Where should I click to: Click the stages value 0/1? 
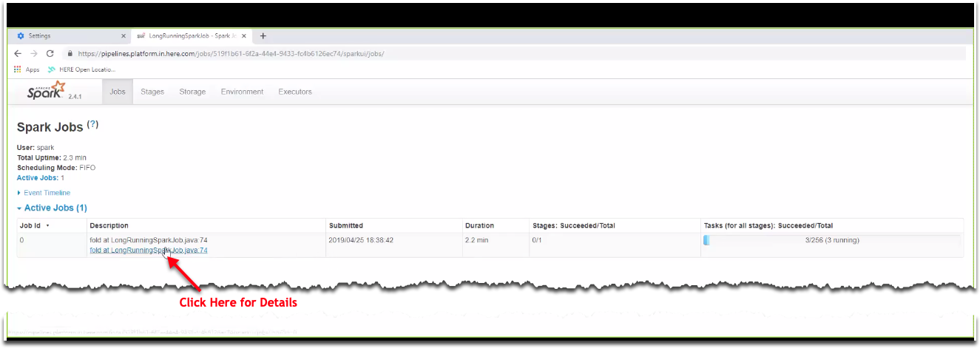538,240
